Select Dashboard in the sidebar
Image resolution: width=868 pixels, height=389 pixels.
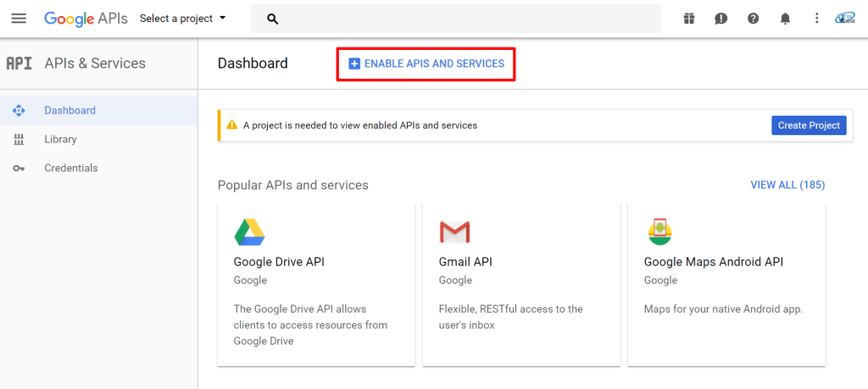coord(70,110)
